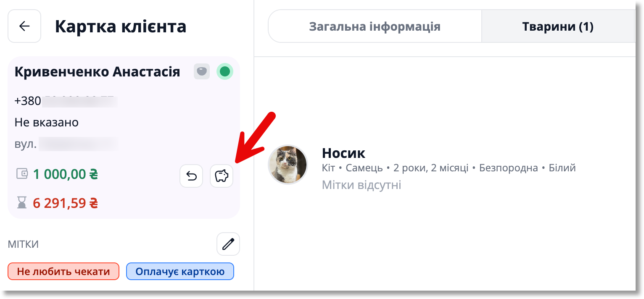
Task: Click the phone number starting +380
Action: pyautogui.click(x=65, y=101)
